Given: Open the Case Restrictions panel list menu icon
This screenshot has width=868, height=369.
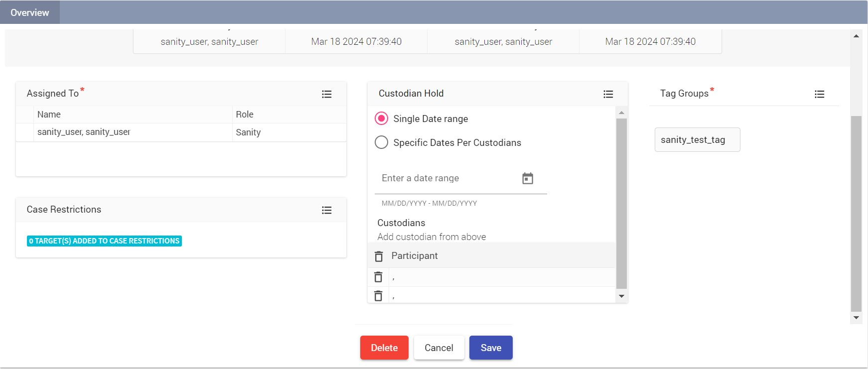Looking at the screenshot, I should coord(327,210).
